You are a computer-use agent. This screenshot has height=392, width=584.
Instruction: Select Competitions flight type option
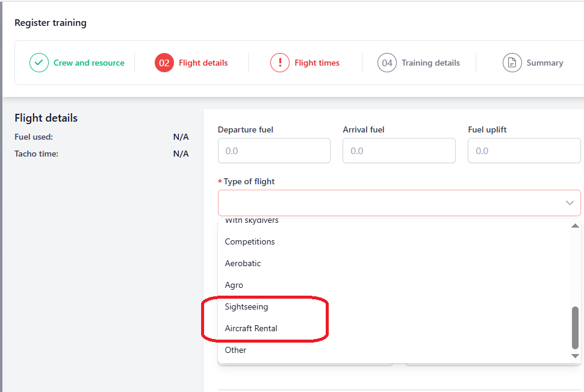(250, 241)
